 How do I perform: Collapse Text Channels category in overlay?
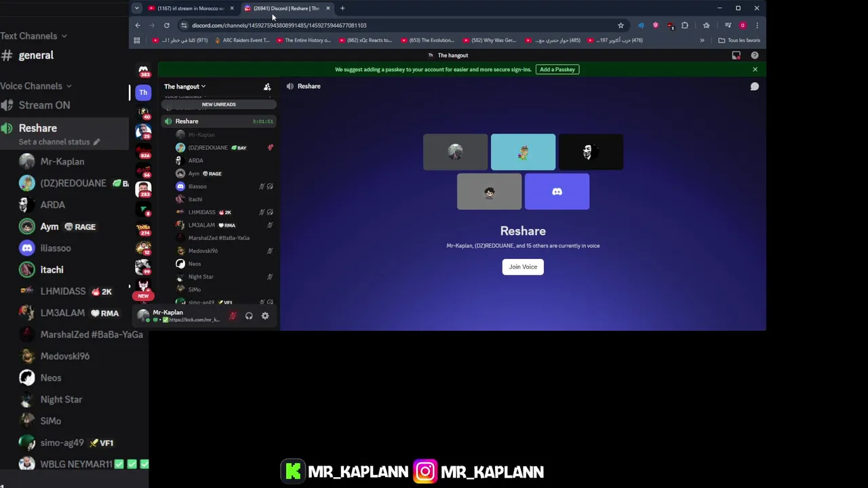click(33, 36)
